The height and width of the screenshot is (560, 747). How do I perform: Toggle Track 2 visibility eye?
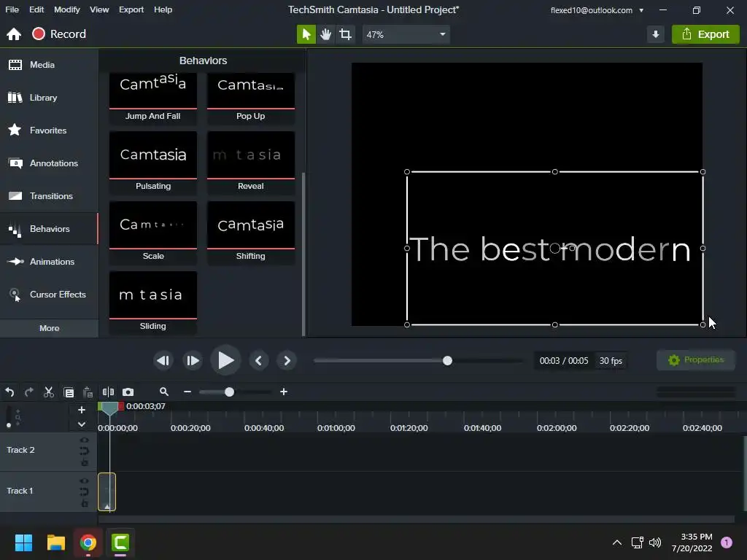click(x=85, y=440)
